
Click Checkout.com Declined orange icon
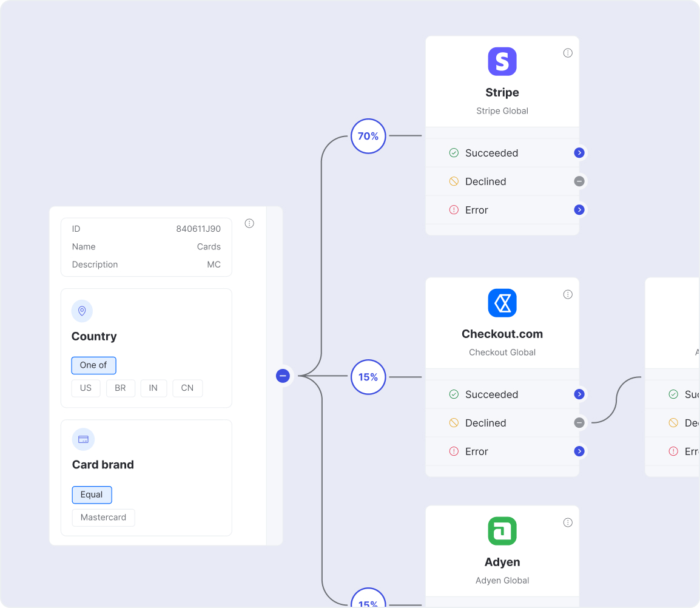click(454, 422)
